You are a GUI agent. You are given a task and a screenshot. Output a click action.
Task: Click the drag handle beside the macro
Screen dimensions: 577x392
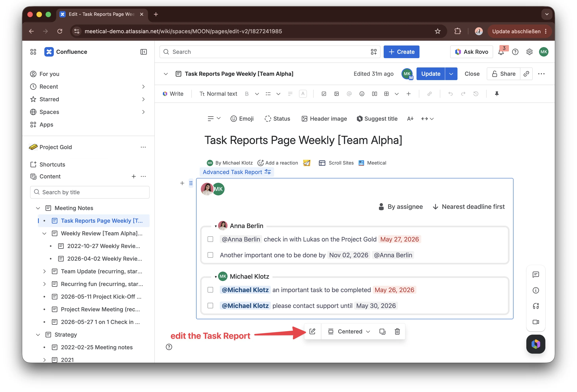click(191, 183)
